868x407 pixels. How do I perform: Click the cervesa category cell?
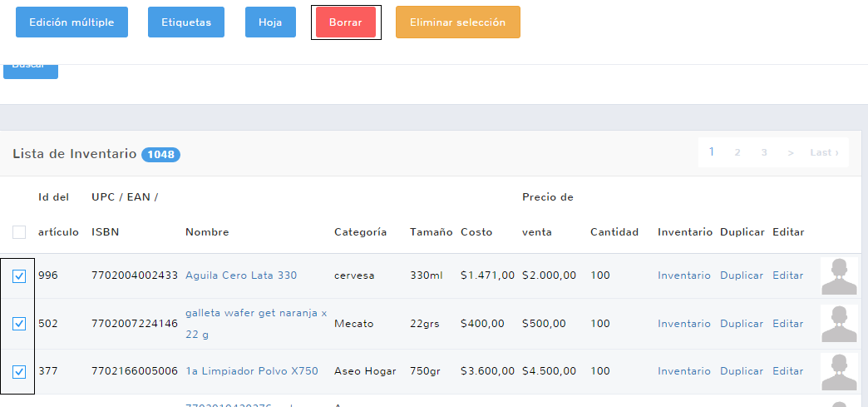(x=354, y=275)
